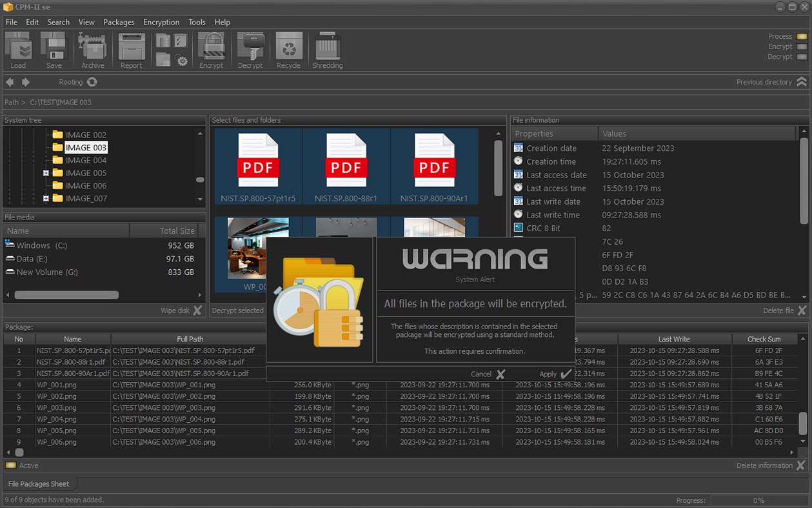812x508 pixels.
Task: Enable the Decrypt status indicator
Action: (800, 57)
